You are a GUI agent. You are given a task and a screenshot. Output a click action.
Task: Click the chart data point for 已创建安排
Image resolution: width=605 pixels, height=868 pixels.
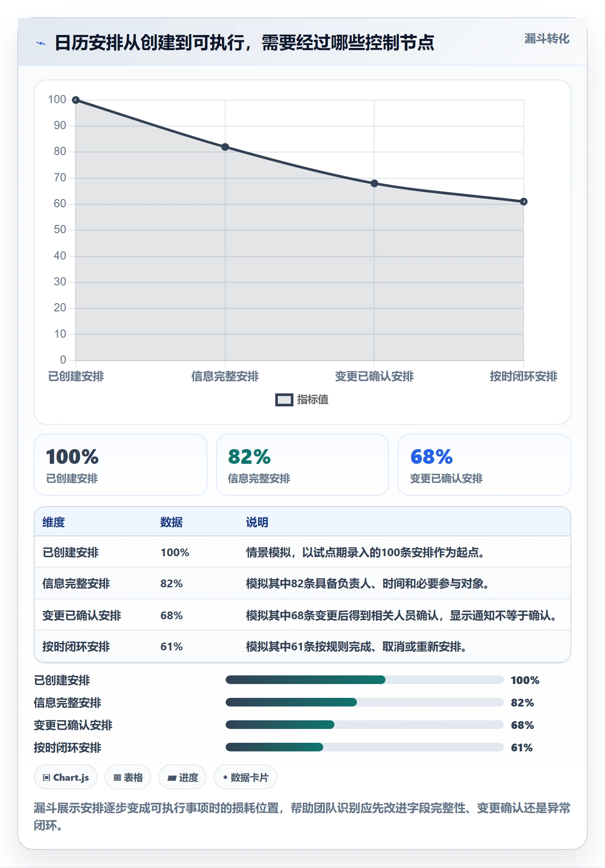click(76, 100)
